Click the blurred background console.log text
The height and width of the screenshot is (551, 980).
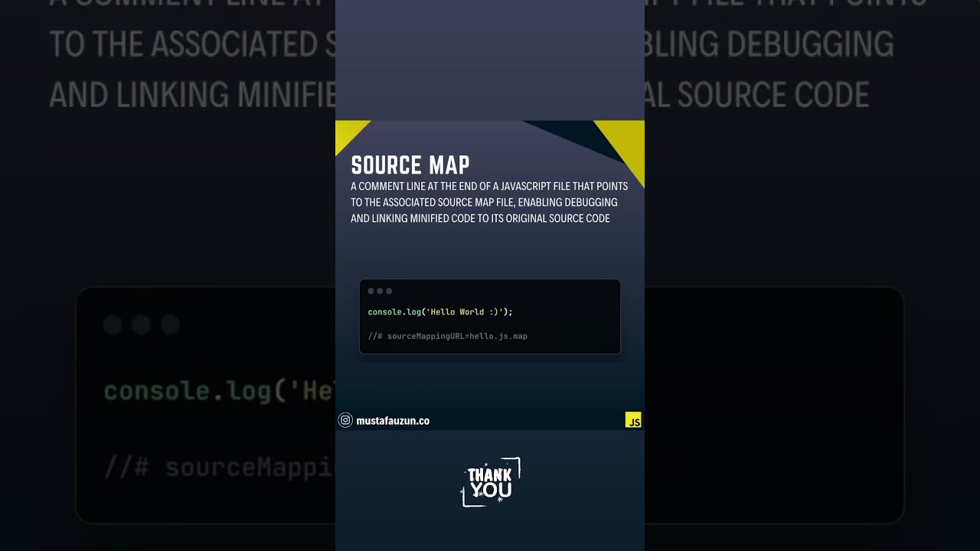(x=219, y=392)
